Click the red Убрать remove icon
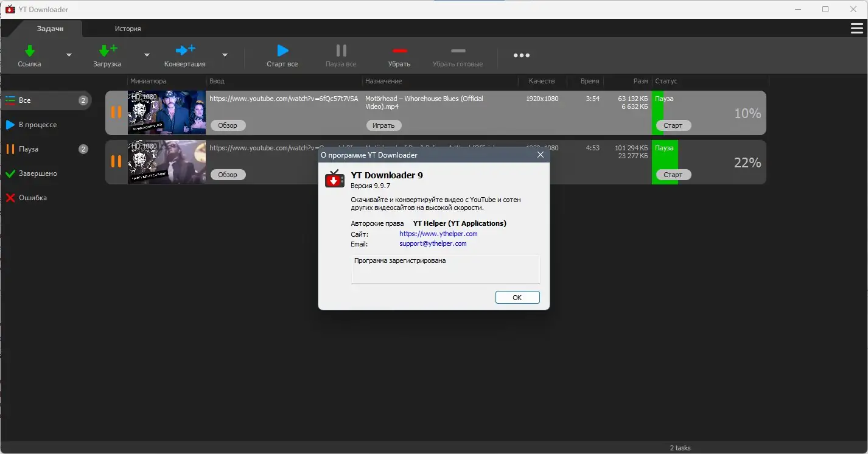 399,51
